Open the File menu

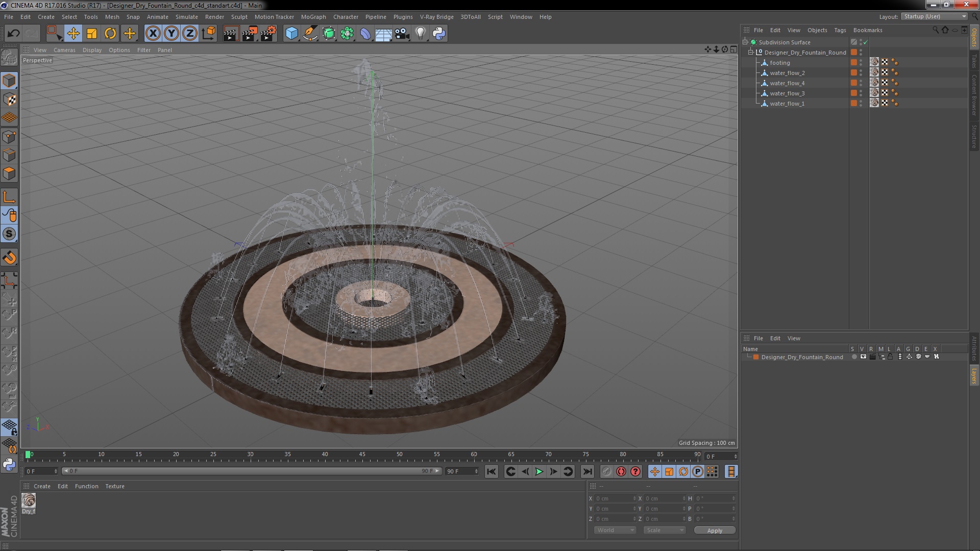click(x=9, y=17)
